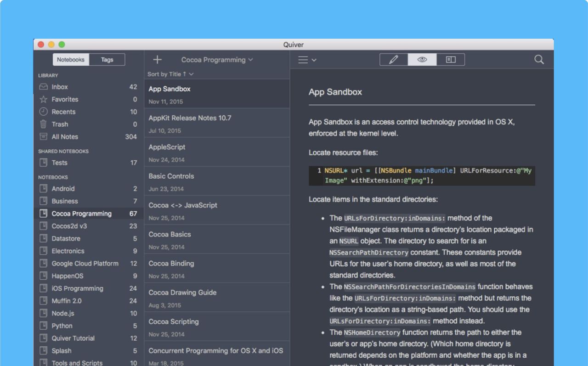The width and height of the screenshot is (588, 366).
Task: Switch to eye preview mode
Action: (x=422, y=60)
